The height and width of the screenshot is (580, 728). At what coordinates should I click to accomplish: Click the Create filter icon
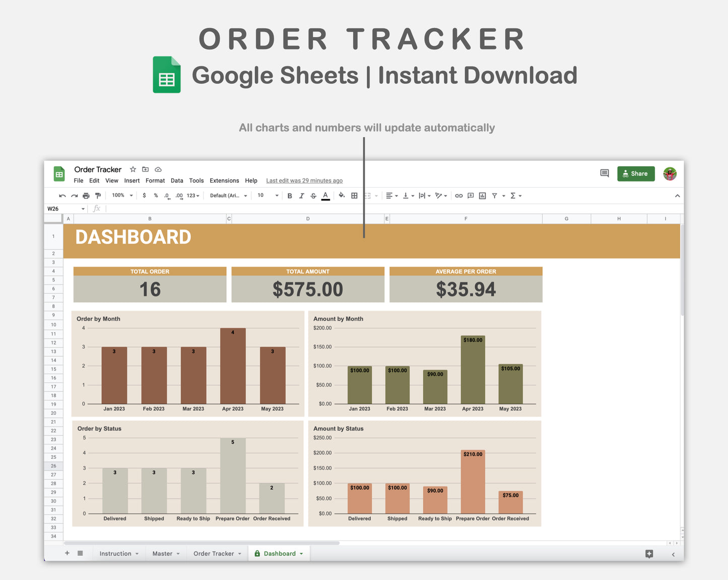coord(495,195)
